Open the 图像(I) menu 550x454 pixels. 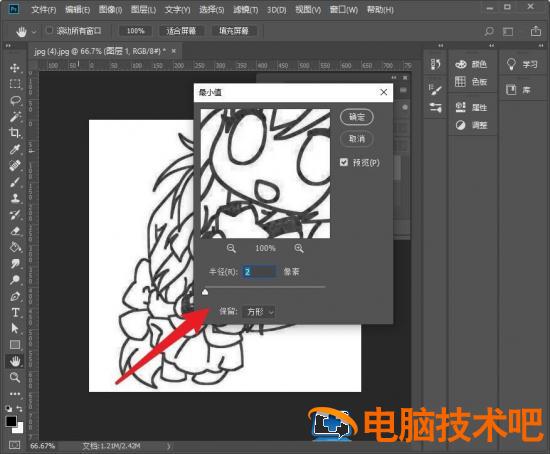pos(110,10)
